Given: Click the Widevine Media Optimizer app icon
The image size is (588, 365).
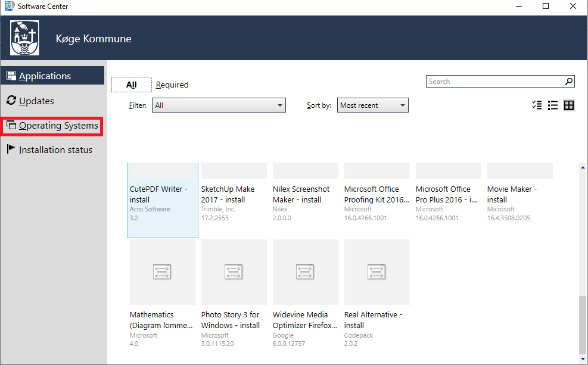Looking at the screenshot, I should 305,272.
